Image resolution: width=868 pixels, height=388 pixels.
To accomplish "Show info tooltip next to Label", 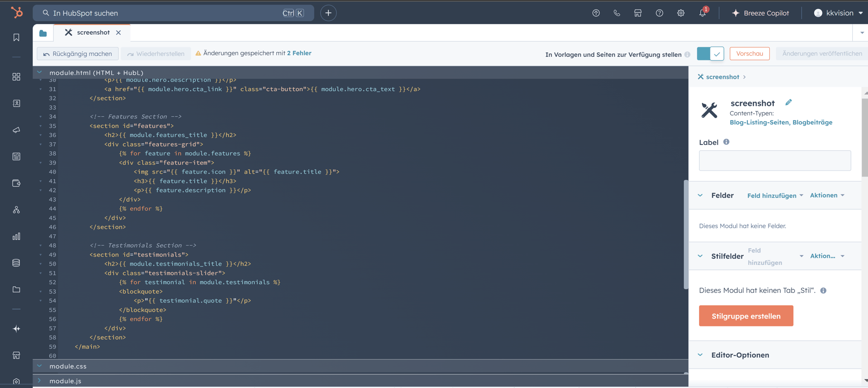I will (726, 142).
